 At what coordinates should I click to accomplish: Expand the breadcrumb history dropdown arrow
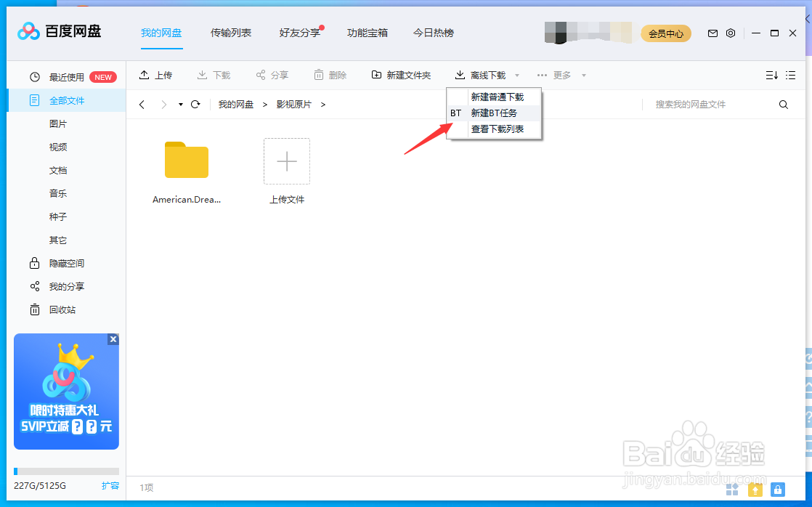179,104
